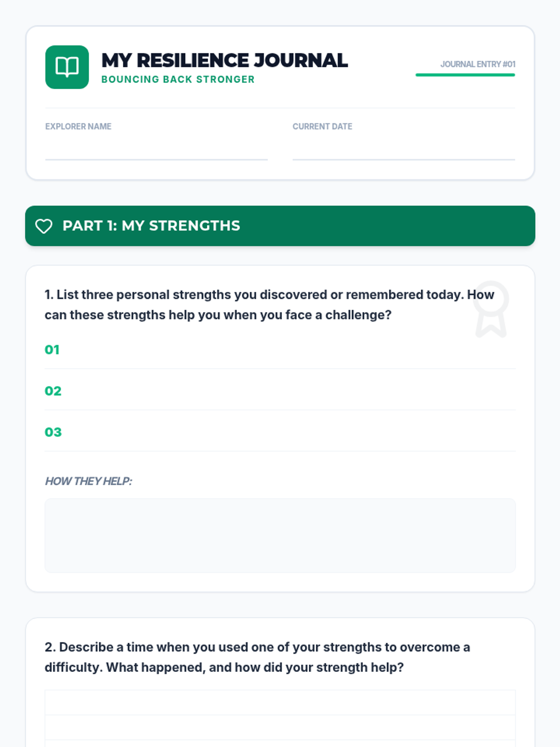Click the Bouncing Back Stronger subtitle

click(178, 79)
